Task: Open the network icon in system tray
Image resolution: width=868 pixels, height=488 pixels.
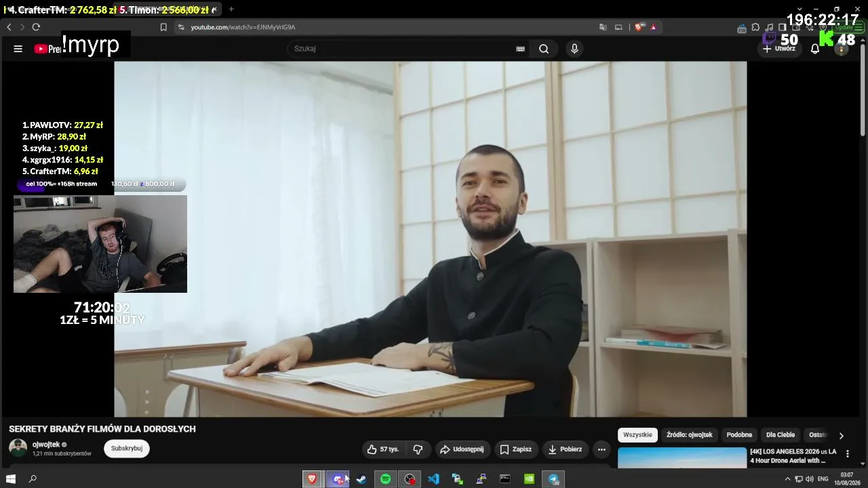Action: click(x=798, y=479)
